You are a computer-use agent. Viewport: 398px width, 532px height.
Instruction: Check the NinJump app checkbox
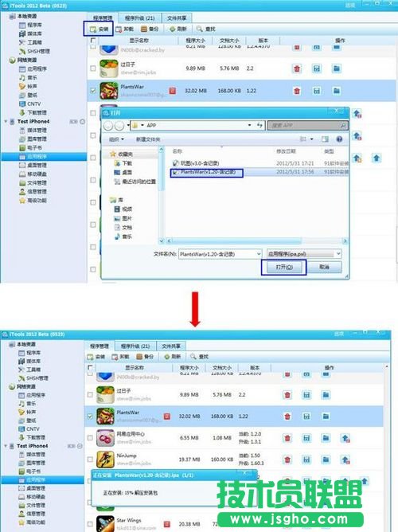pos(90,460)
